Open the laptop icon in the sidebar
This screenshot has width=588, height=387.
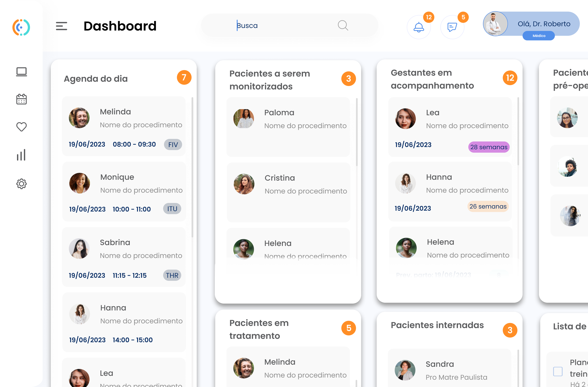(22, 72)
